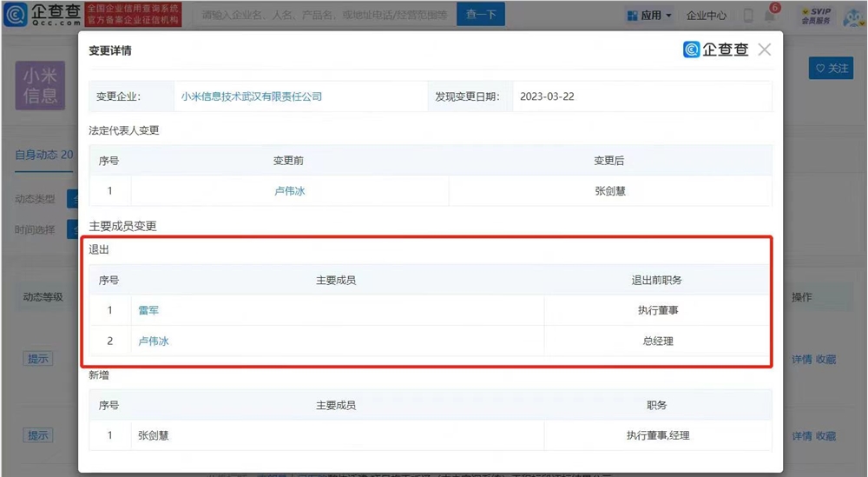Screen dimensions: 868x477
Task: Open 卢伟冰 link in 法定代表人变更 table
Action: [289, 191]
